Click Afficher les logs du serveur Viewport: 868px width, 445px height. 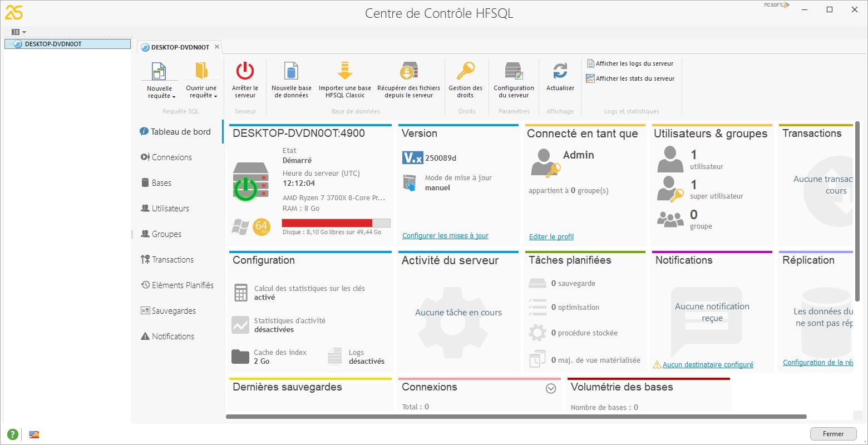[630, 63]
